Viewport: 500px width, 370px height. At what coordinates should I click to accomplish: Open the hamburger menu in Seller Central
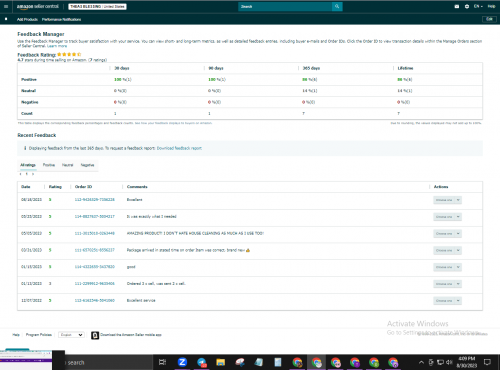[x=6, y=6]
